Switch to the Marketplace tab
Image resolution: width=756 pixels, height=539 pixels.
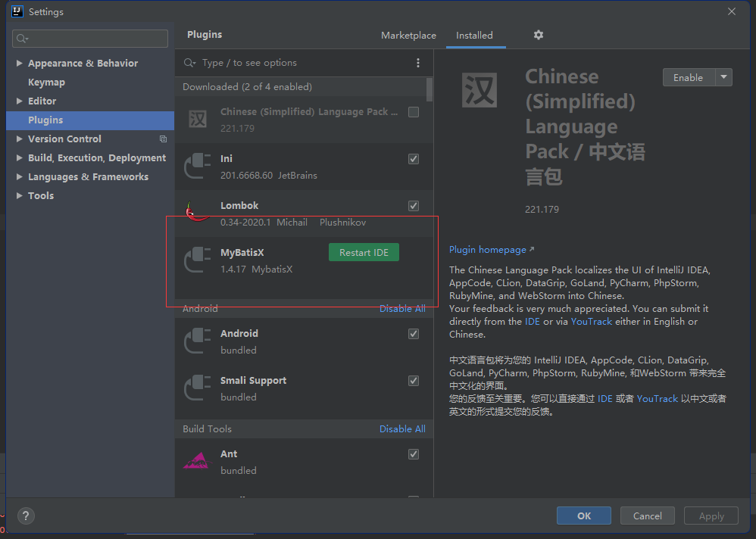point(408,35)
